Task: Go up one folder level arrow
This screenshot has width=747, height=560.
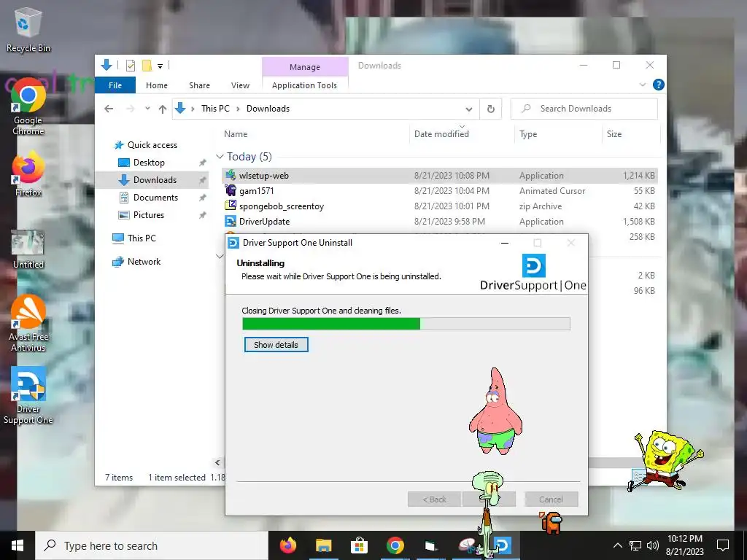Action: (163, 109)
